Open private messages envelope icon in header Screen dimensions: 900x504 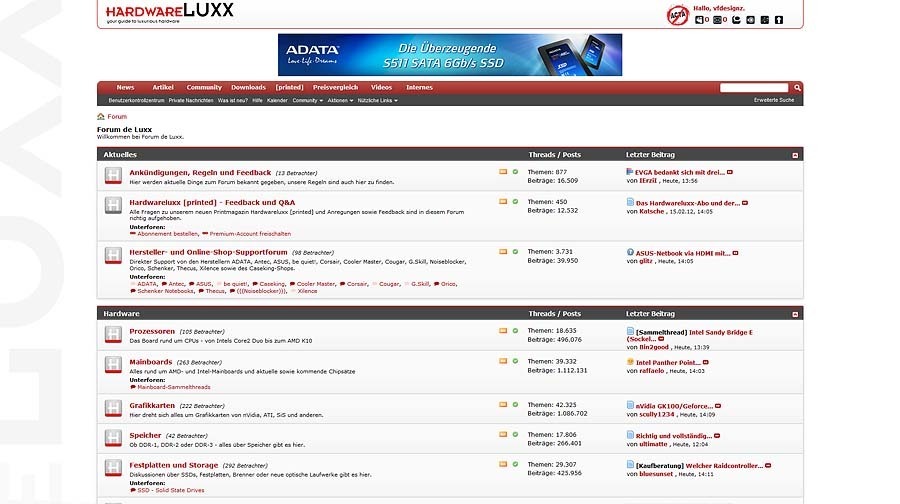[x=717, y=20]
